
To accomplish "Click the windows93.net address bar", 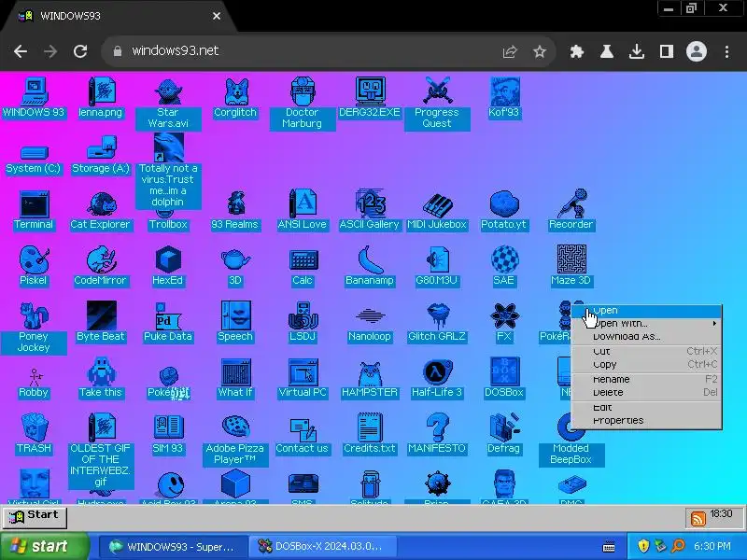I will coord(305,51).
